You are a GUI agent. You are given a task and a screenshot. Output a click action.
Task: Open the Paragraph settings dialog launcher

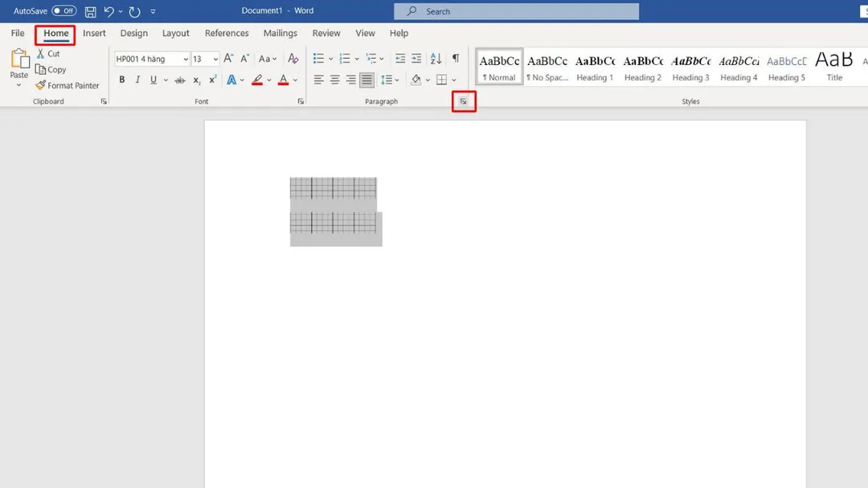point(463,101)
